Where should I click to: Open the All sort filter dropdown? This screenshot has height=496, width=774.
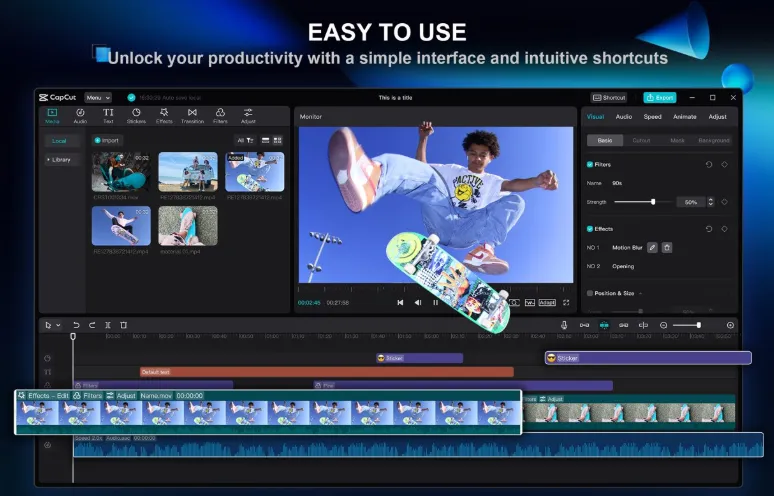tap(245, 141)
